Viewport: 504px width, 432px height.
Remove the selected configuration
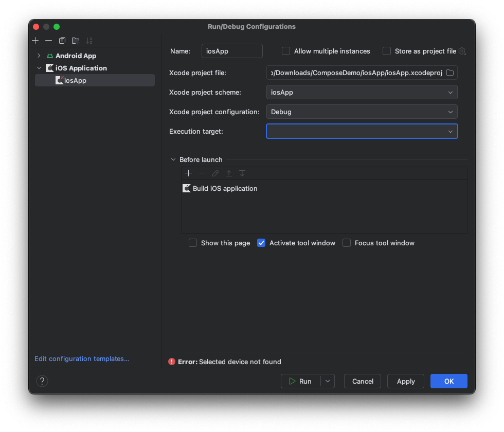click(48, 41)
